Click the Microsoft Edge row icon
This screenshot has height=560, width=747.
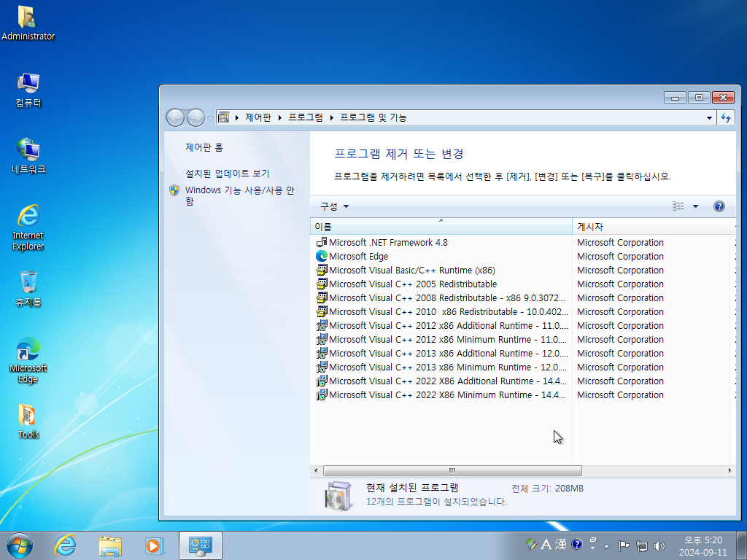pyautogui.click(x=322, y=256)
